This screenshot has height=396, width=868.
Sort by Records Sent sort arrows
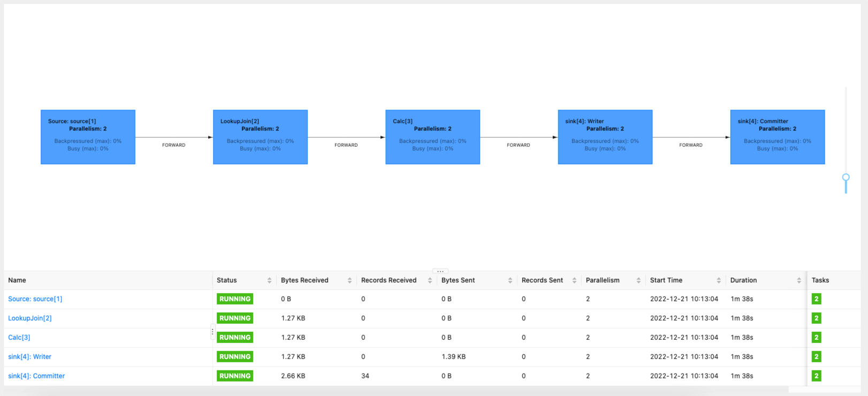[574, 280]
